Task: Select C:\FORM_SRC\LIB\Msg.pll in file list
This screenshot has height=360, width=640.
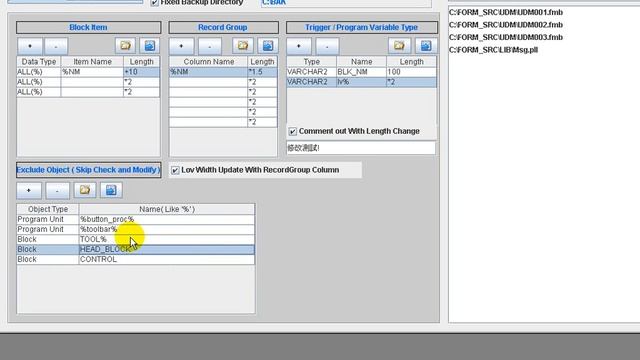Action: 493,50
